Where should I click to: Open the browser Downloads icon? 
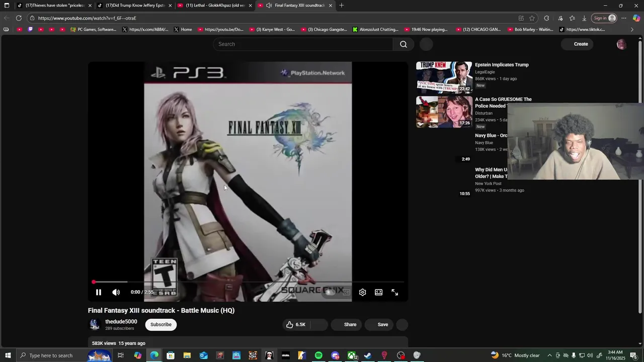(584, 18)
